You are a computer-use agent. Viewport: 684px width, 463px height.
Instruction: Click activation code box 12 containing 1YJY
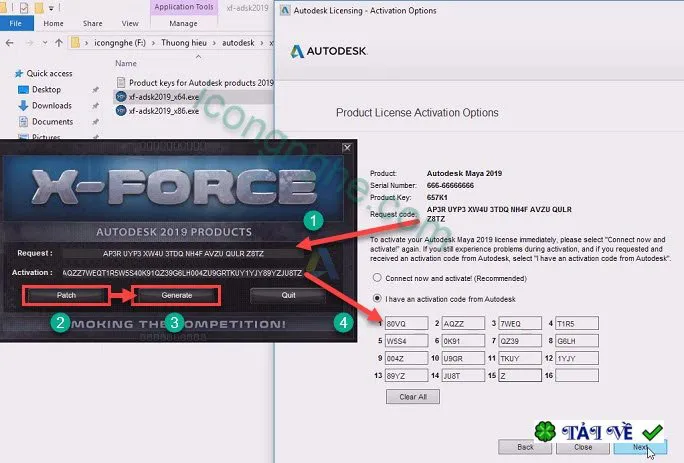pos(577,358)
